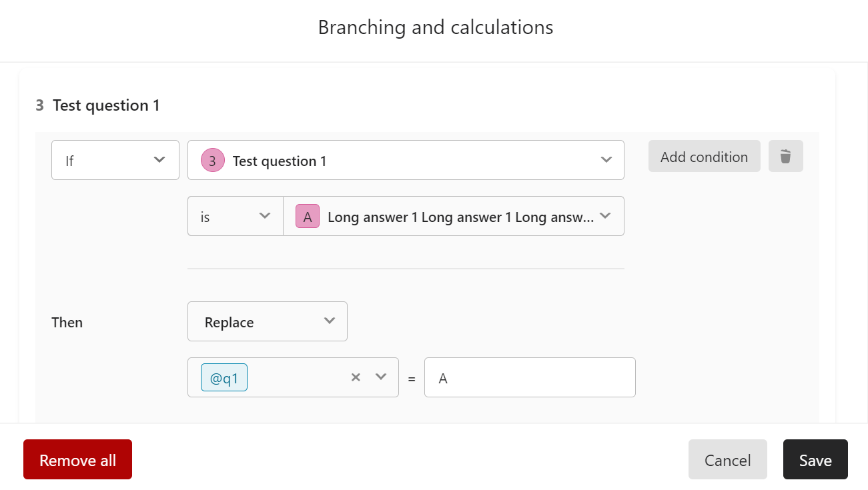868x490 pixels.
Task: Cancel the branching dialog
Action: [x=728, y=459]
